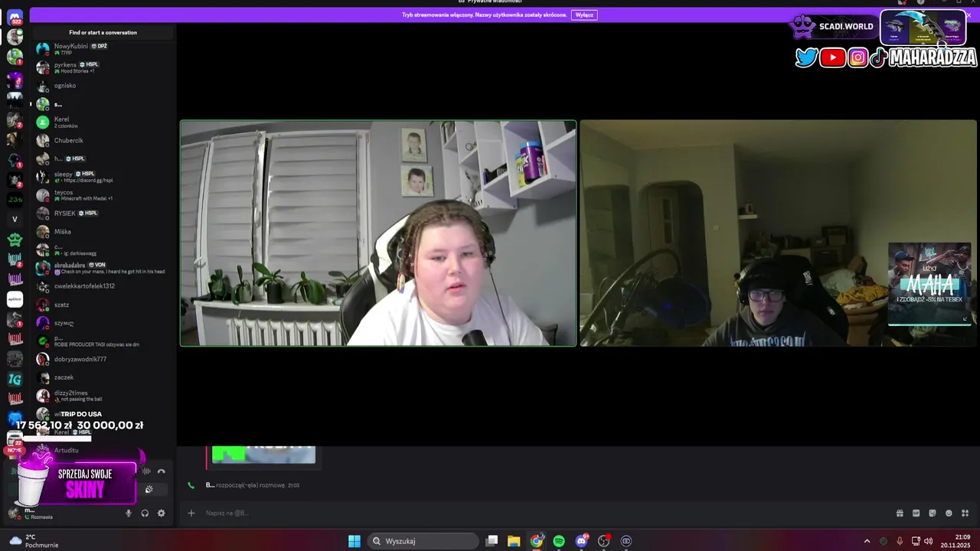
Task: Click the plus attachment button
Action: click(191, 513)
